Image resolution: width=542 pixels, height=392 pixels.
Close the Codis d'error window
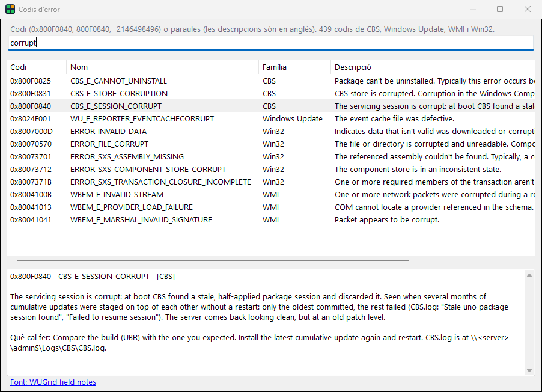(x=528, y=9)
